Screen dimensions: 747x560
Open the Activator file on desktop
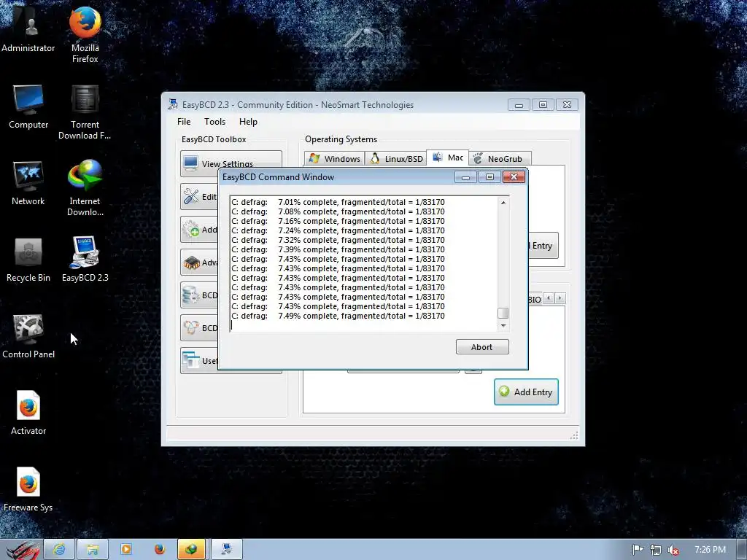coord(28,413)
